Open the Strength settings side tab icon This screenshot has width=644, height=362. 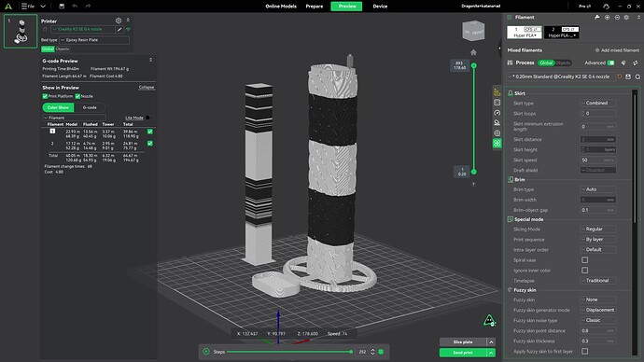(497, 103)
